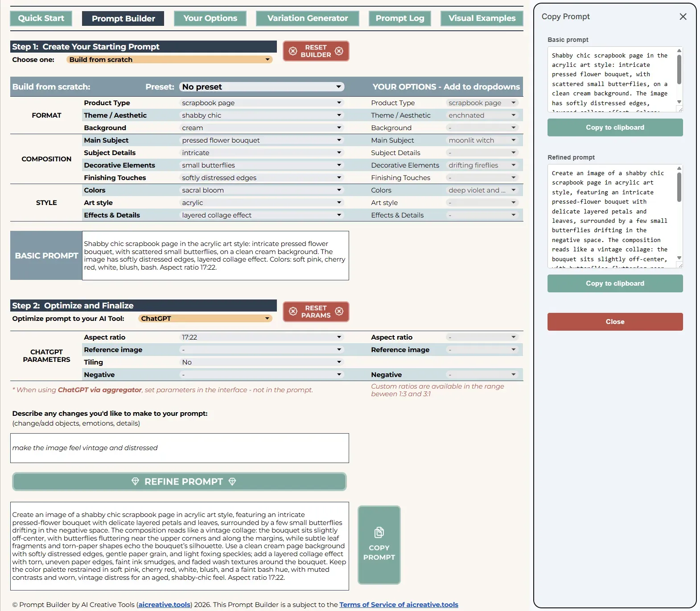Open Your Options Product Type 'scrapbook page' dropdown
The height and width of the screenshot is (611, 700).
point(482,103)
